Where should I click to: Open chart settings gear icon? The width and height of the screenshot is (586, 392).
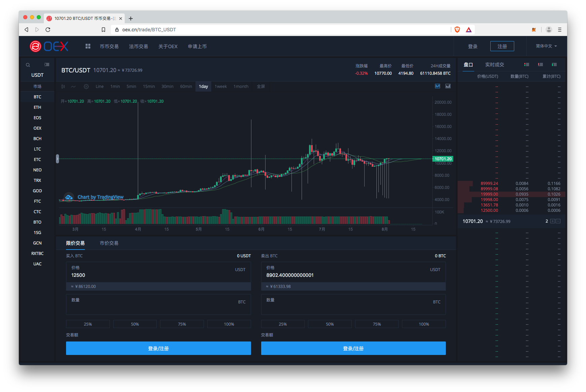pyautogui.click(x=86, y=87)
